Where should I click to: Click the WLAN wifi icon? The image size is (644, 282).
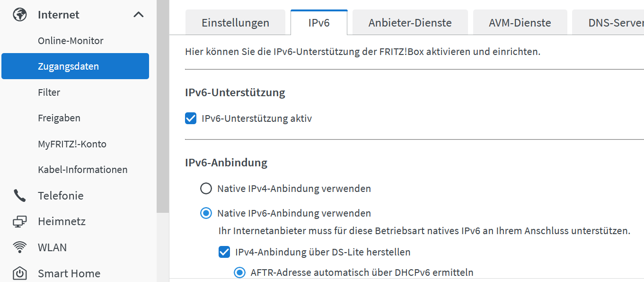click(x=19, y=247)
